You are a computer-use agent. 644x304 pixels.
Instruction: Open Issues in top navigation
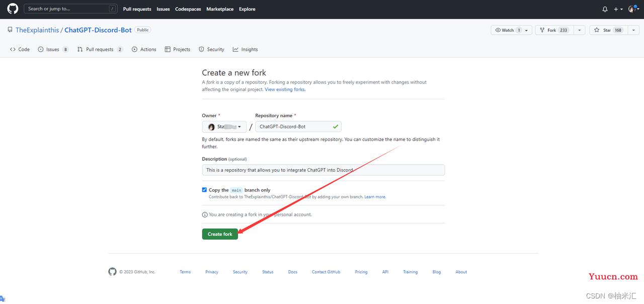(163, 9)
